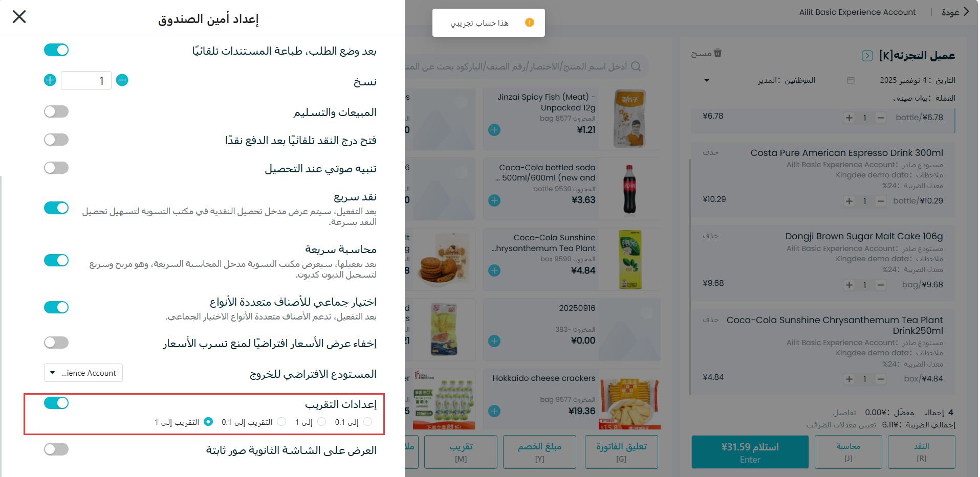The width and height of the screenshot is (980, 477).
Task: Increase copies count with plus icon
Action: (x=50, y=80)
